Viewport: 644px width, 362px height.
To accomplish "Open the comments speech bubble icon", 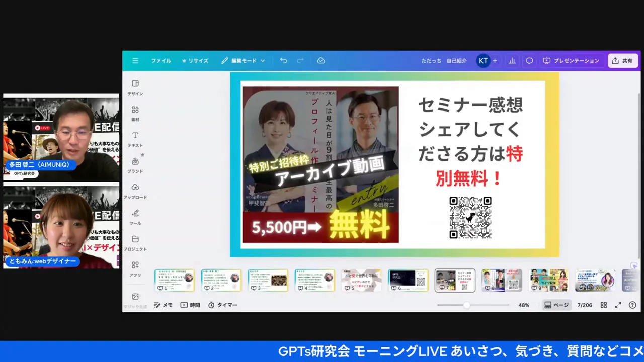I will [x=529, y=61].
